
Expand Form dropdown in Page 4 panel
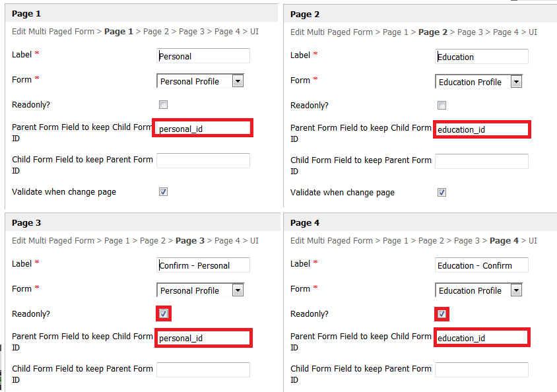(x=516, y=290)
